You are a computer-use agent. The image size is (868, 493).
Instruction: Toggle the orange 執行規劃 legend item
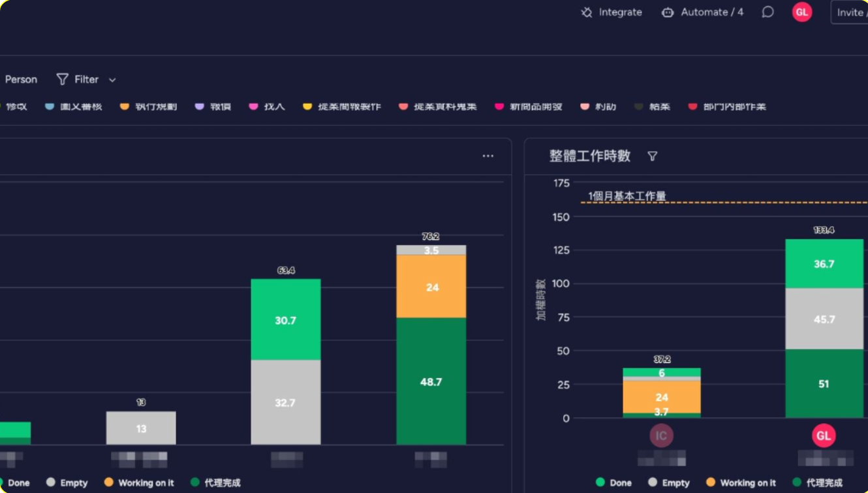point(149,106)
